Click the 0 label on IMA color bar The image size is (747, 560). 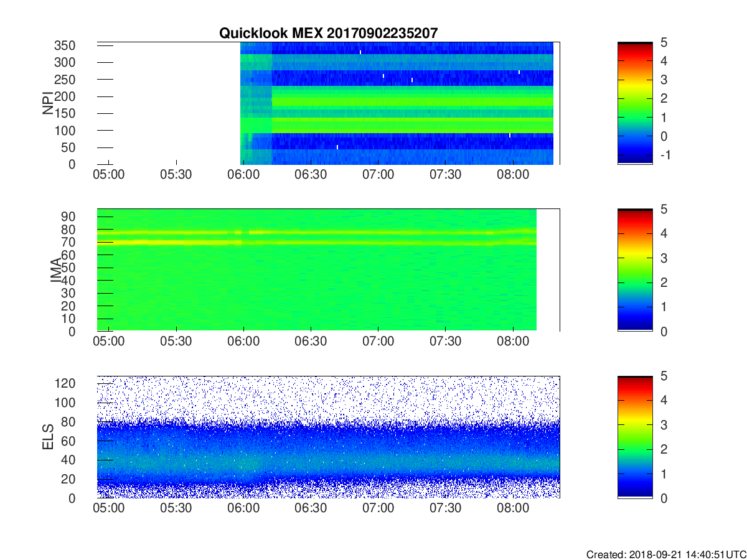664,331
